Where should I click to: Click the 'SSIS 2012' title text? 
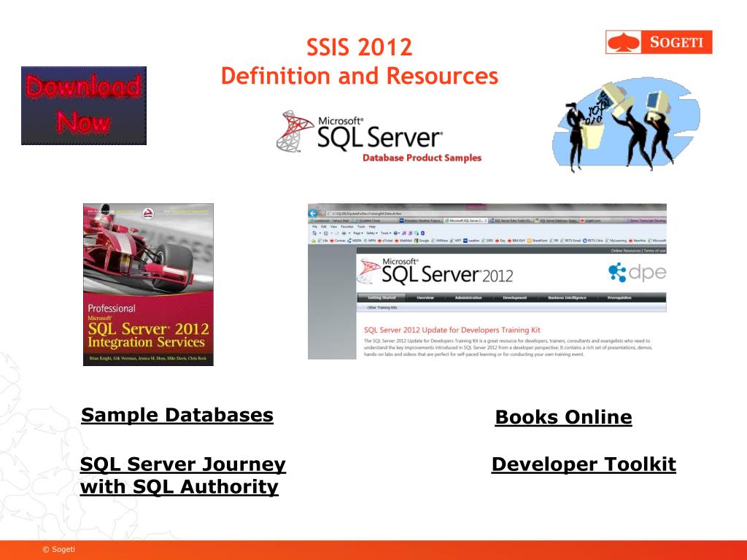coord(359,47)
